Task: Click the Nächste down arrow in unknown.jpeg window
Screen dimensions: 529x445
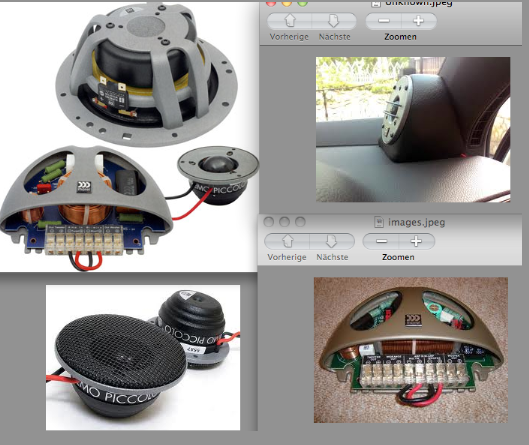Action: coord(334,21)
